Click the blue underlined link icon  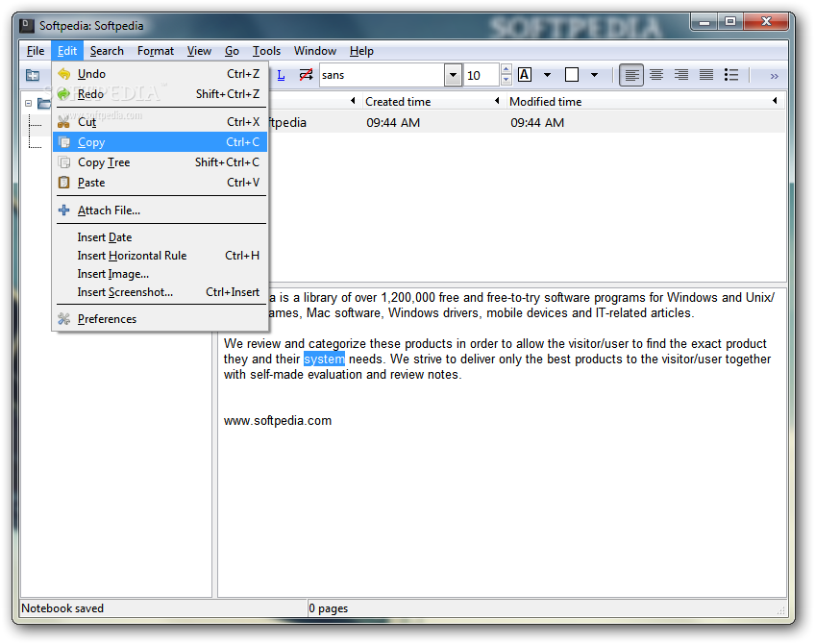[282, 75]
